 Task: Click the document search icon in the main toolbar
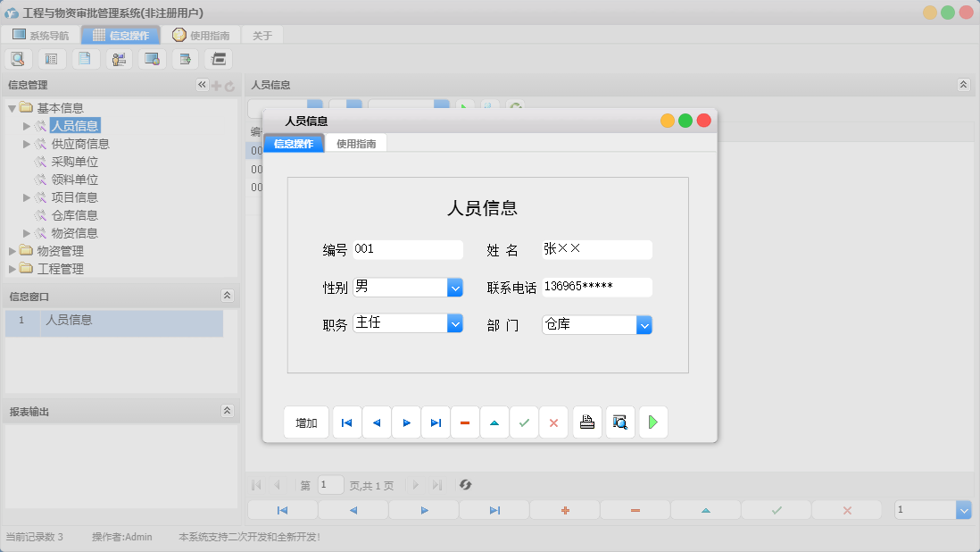point(18,58)
